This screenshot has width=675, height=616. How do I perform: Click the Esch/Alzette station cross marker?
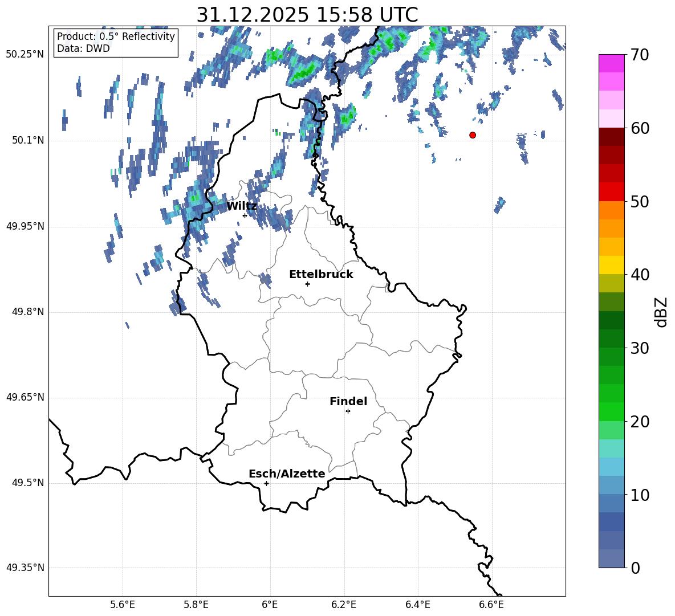[266, 483]
